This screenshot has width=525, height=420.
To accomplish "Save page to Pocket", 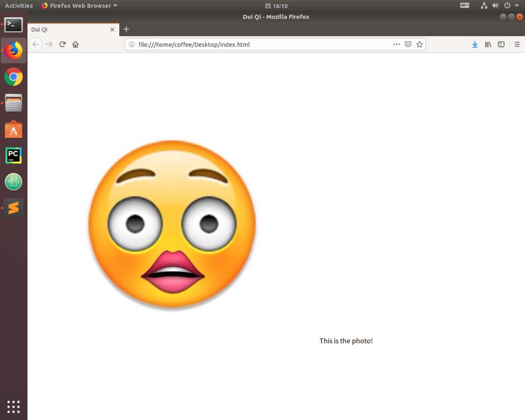I will tap(408, 44).
